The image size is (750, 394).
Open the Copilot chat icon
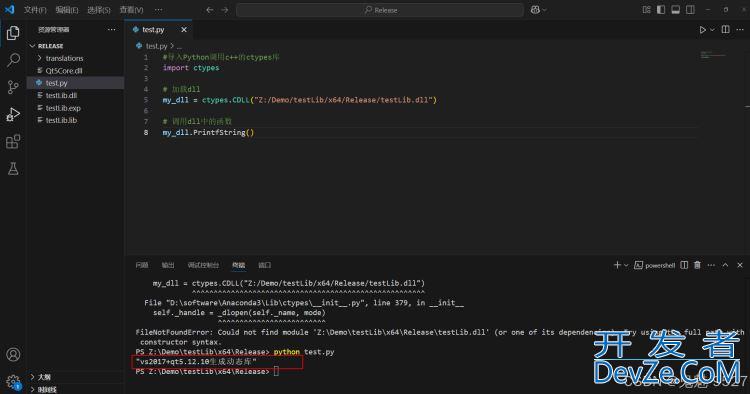click(x=535, y=10)
